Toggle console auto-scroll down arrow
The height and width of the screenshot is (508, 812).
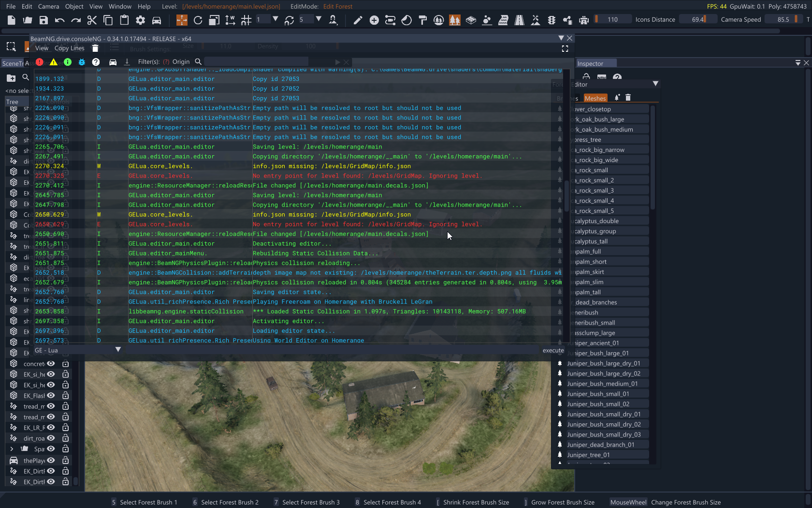[127, 62]
